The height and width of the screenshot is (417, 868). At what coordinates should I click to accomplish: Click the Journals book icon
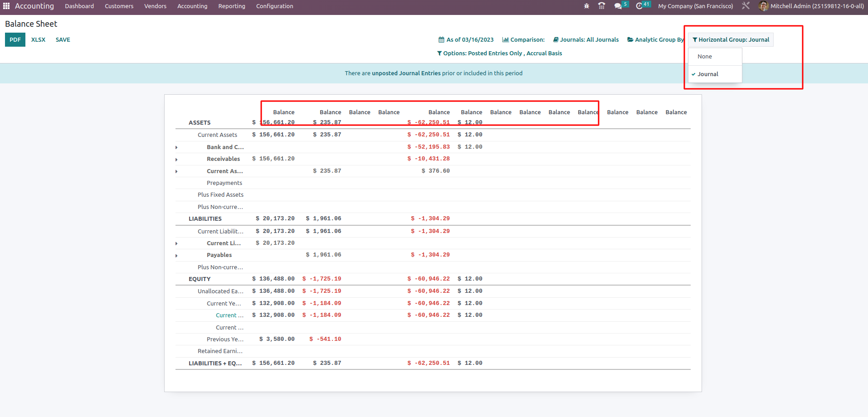(555, 39)
